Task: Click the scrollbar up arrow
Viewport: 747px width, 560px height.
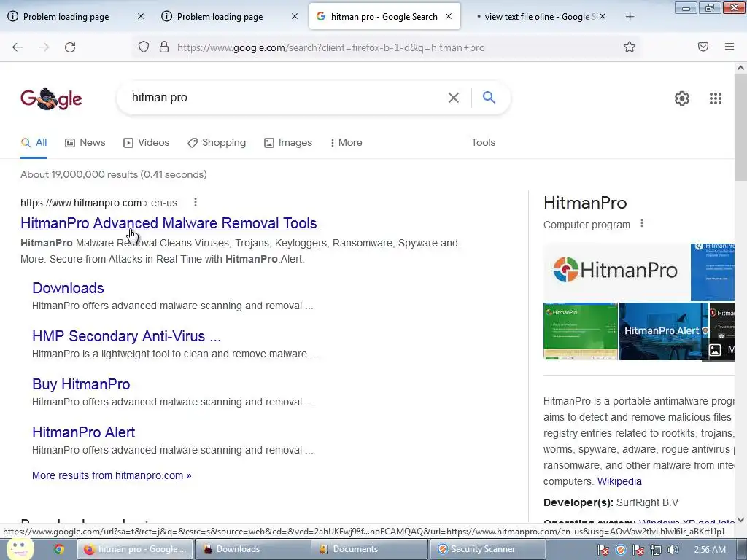Action: [740, 68]
